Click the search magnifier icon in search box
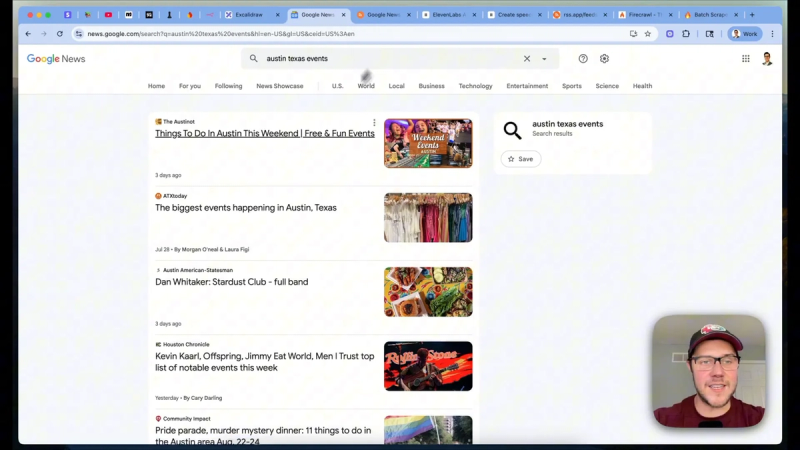 pyautogui.click(x=254, y=58)
